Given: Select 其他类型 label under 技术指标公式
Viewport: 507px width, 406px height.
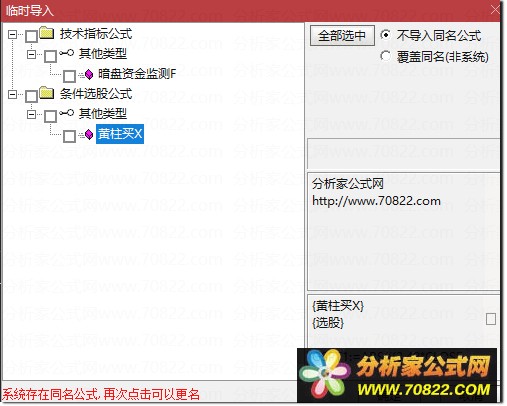Looking at the screenshot, I should pos(103,54).
